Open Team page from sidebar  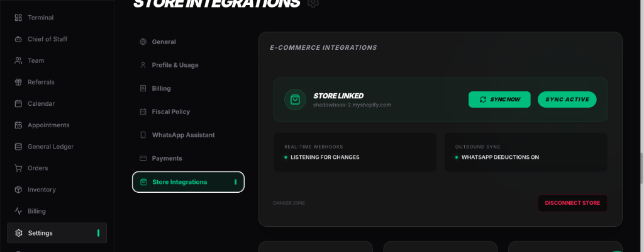pos(36,60)
